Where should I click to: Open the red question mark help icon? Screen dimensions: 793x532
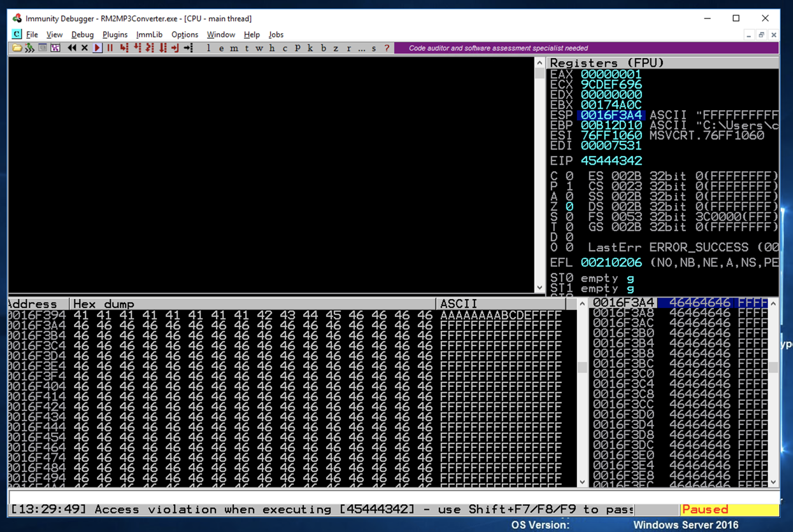386,48
